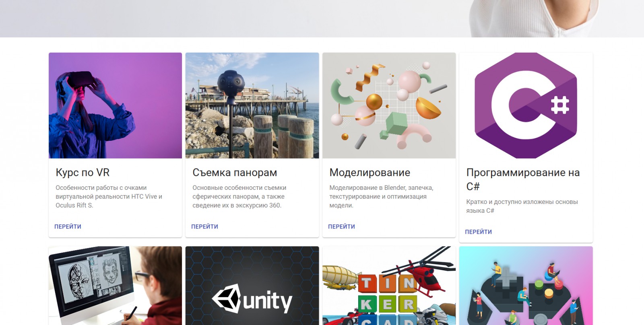Select the description mentioning Blender
Image resolution: width=644 pixels, height=325 pixels.
(x=381, y=196)
